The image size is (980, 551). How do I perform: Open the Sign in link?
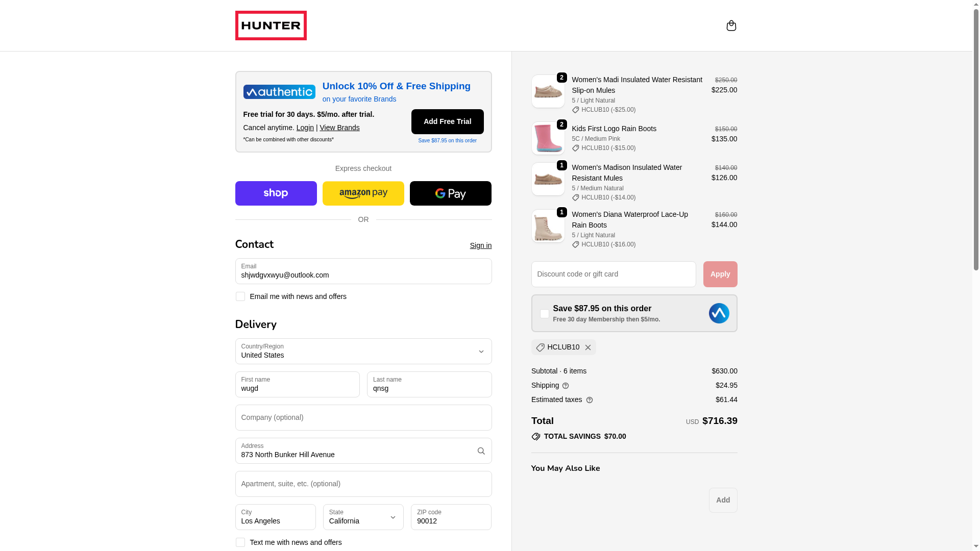(480, 245)
